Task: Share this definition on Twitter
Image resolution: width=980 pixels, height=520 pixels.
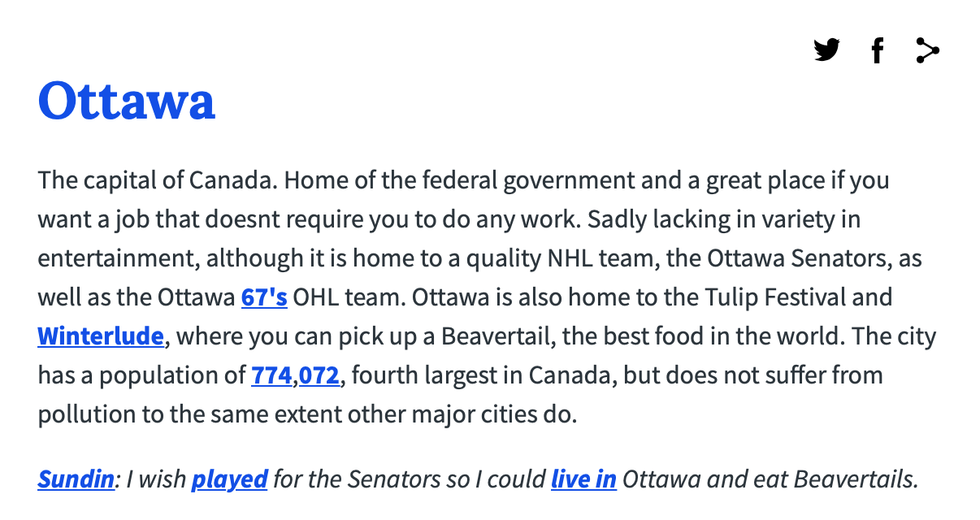Action: pos(827,50)
